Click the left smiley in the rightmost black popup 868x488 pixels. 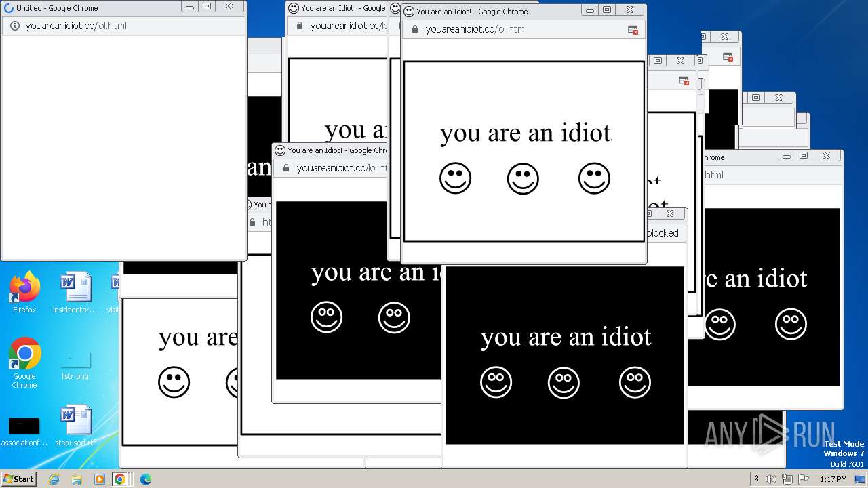coord(719,324)
